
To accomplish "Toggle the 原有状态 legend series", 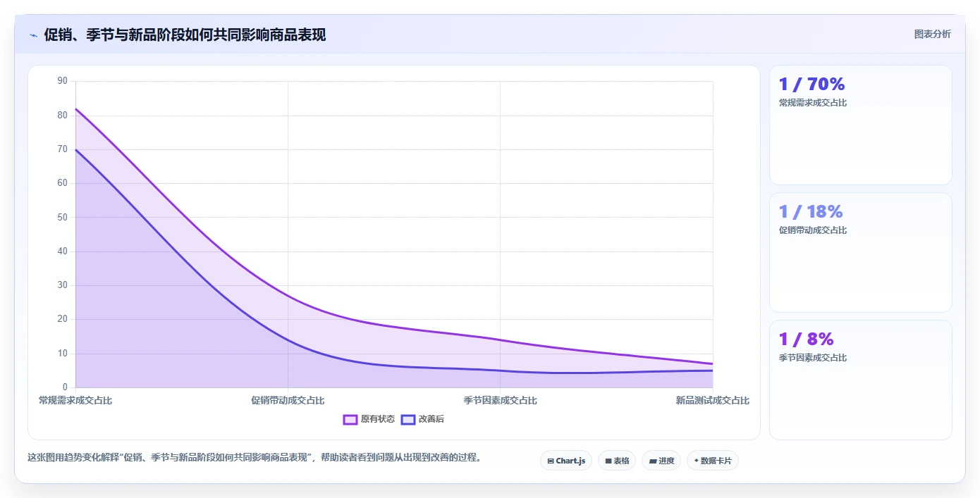I will click(x=369, y=419).
